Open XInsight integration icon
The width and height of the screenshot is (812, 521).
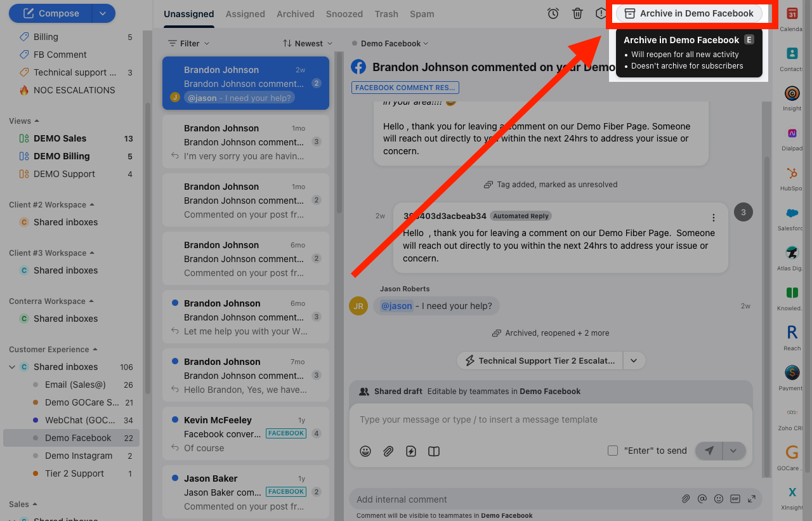point(792,492)
